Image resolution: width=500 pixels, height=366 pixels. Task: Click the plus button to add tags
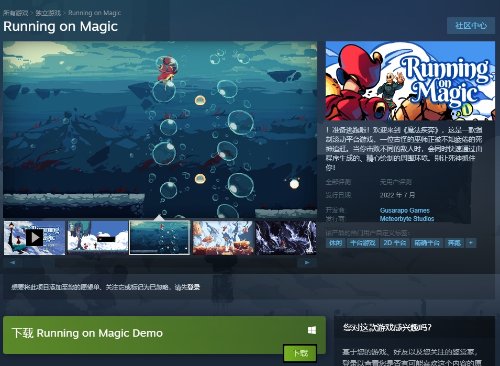coord(471,243)
